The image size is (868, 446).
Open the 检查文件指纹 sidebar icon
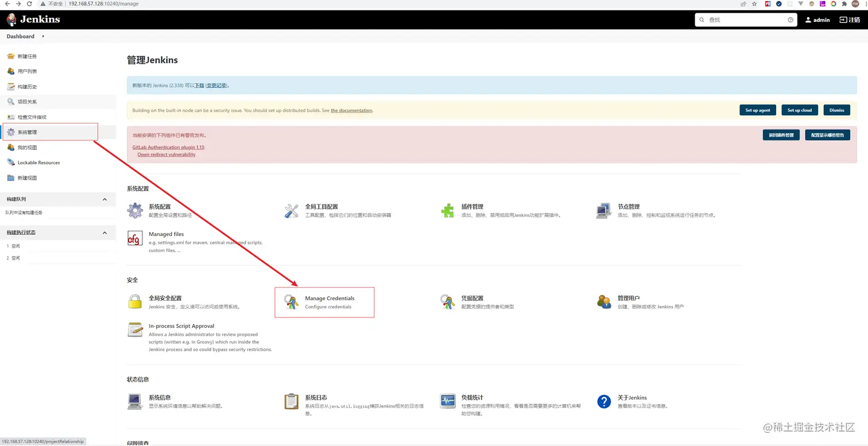click(x=10, y=117)
